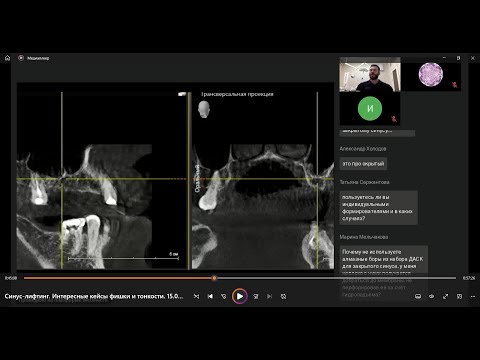480x360 pixels.
Task: Open the volume control
Action: point(432,296)
